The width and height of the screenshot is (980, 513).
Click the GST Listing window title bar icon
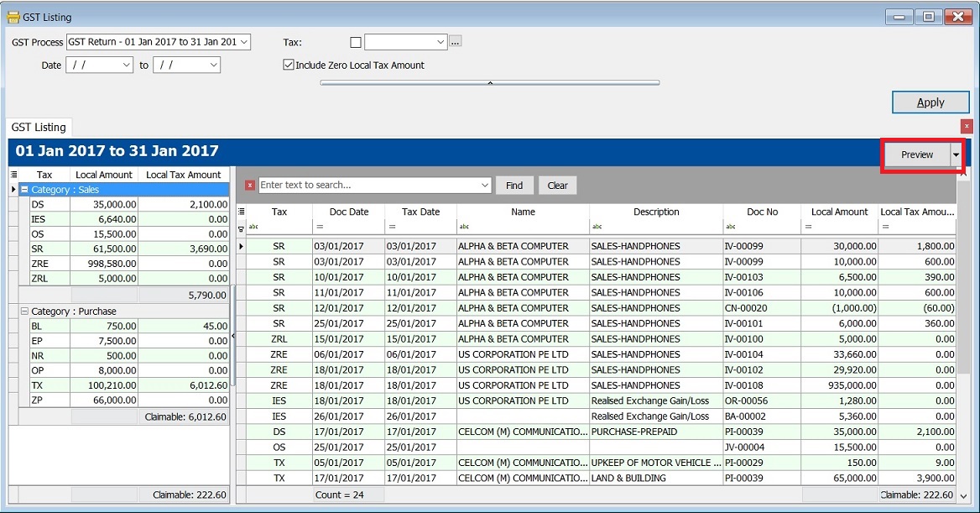click(x=13, y=16)
